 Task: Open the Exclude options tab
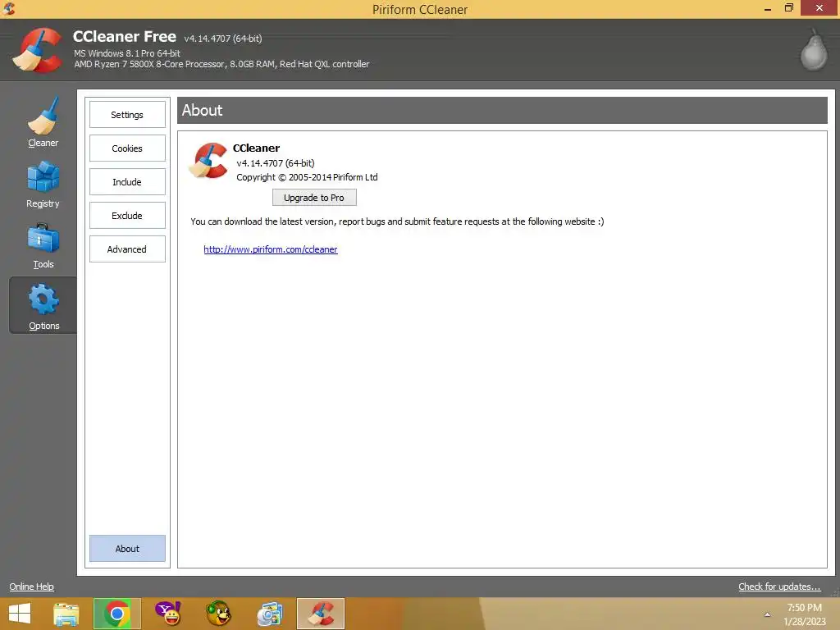tap(127, 216)
